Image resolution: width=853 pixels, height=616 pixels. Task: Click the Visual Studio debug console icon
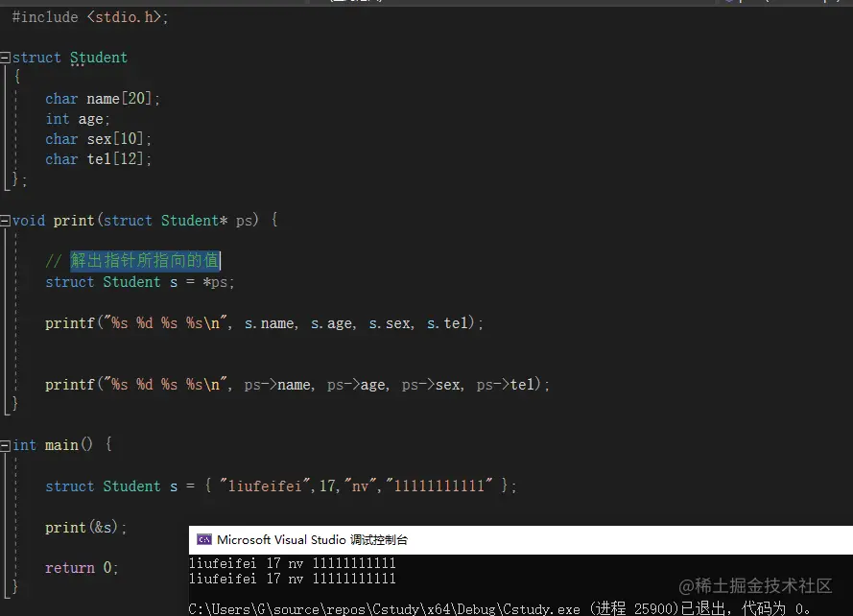tap(204, 540)
